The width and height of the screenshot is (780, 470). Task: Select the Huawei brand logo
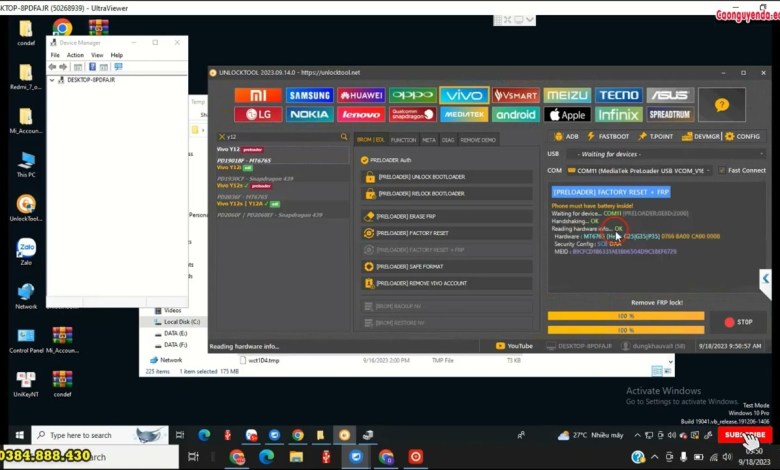(361, 95)
